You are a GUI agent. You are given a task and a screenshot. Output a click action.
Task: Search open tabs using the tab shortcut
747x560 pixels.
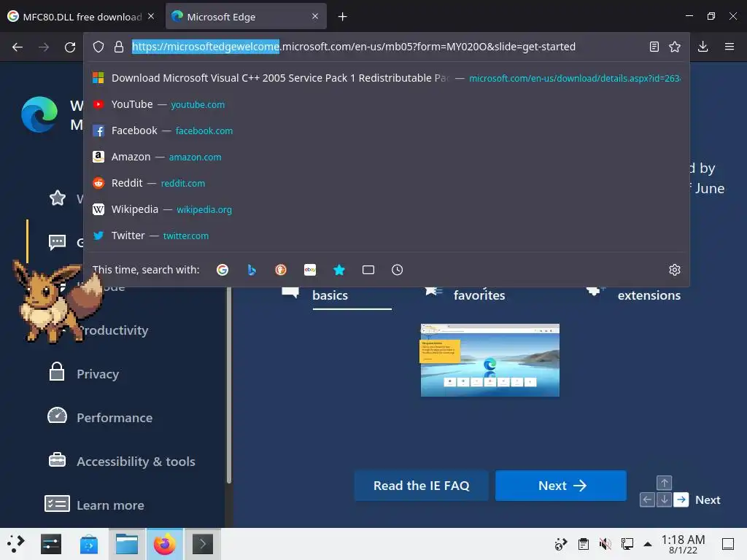tap(368, 270)
